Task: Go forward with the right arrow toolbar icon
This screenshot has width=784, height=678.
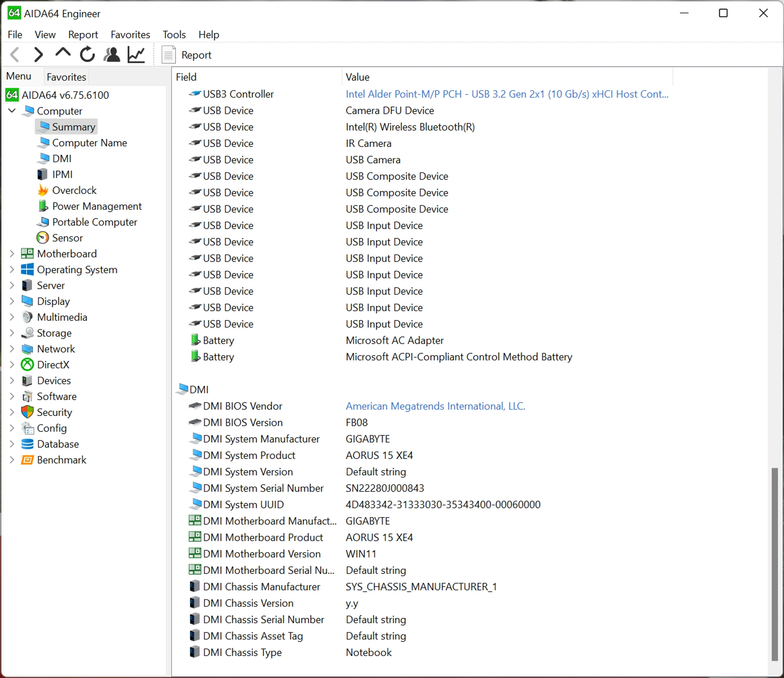Action: pyautogui.click(x=38, y=55)
